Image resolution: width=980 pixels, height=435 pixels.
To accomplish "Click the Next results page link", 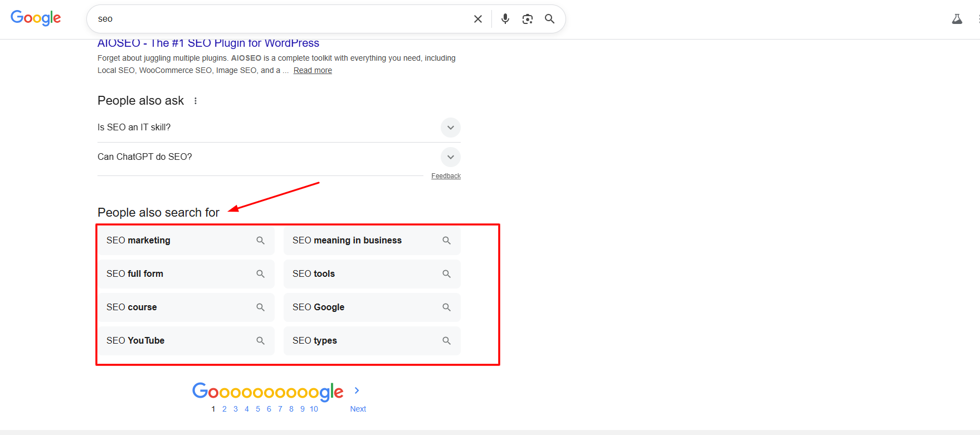I will pos(358,409).
